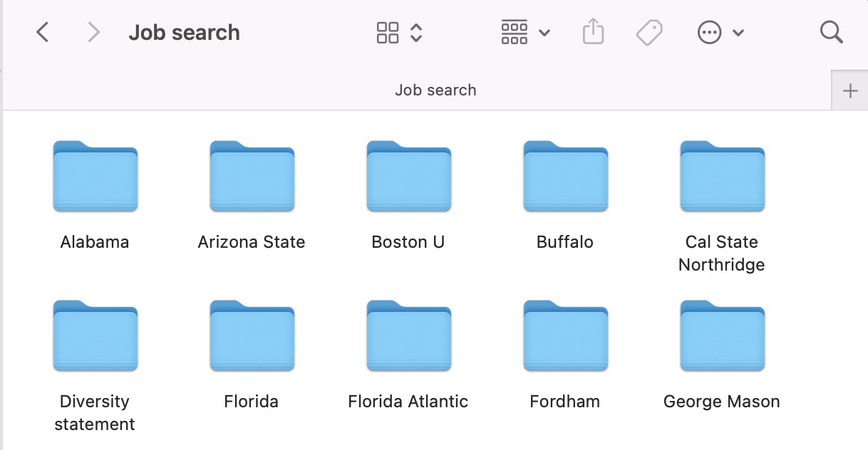The height and width of the screenshot is (450, 868).
Task: Select the Alabama folder icon
Action: 95,176
